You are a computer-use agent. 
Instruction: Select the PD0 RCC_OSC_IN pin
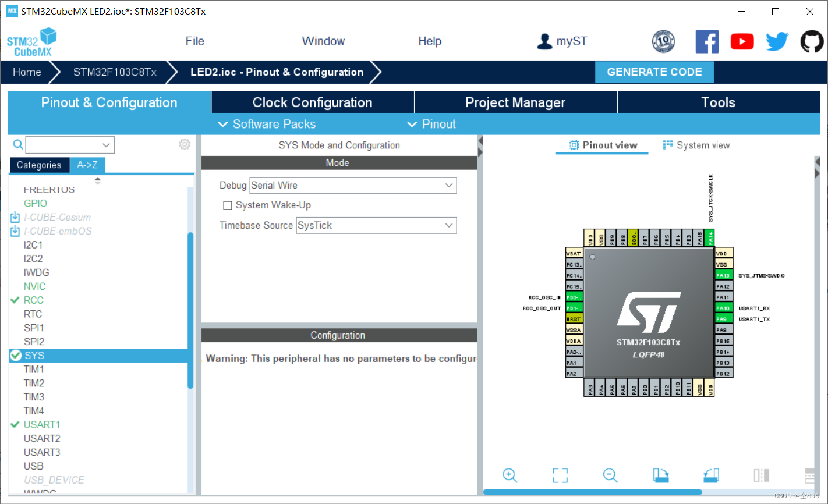click(x=574, y=297)
